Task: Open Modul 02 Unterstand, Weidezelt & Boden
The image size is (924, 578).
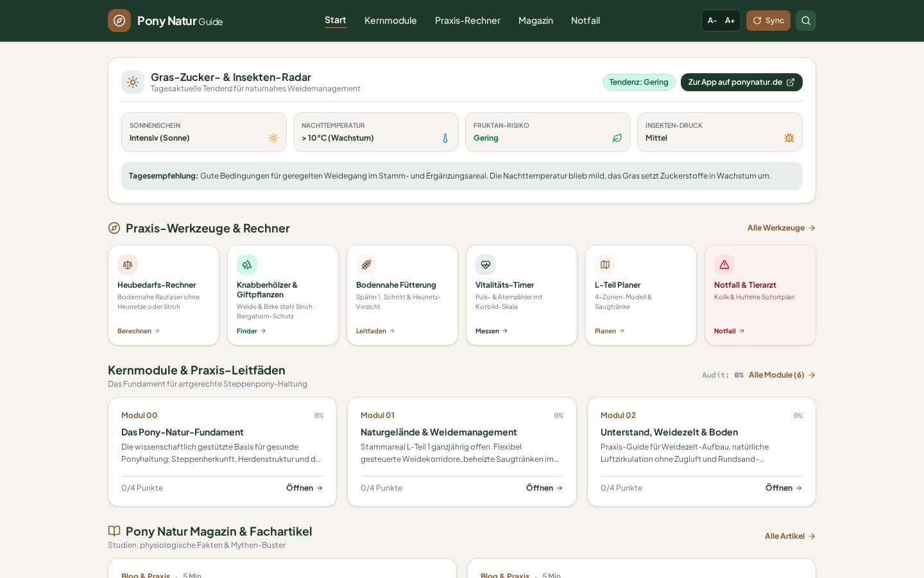Action: [701, 451]
